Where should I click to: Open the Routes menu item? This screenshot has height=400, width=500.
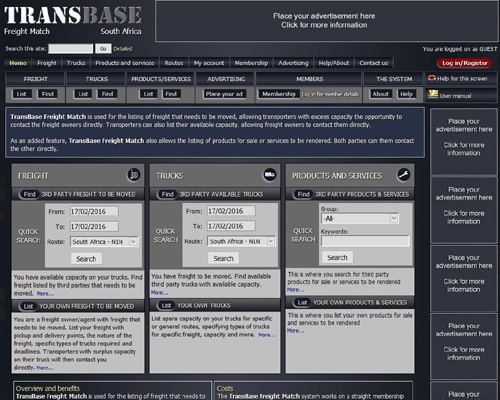point(174,63)
